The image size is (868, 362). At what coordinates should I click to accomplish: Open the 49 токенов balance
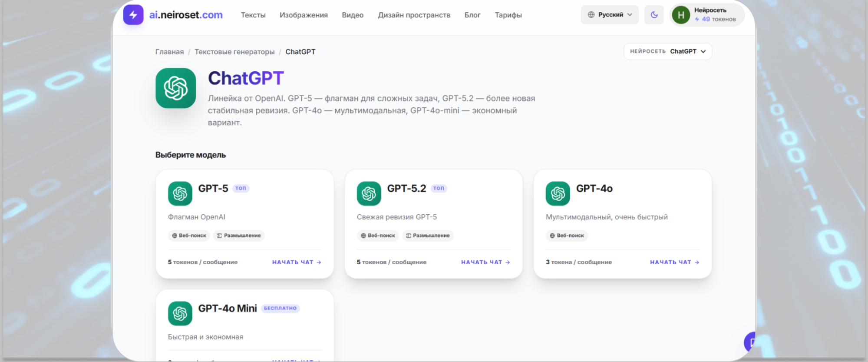click(715, 19)
